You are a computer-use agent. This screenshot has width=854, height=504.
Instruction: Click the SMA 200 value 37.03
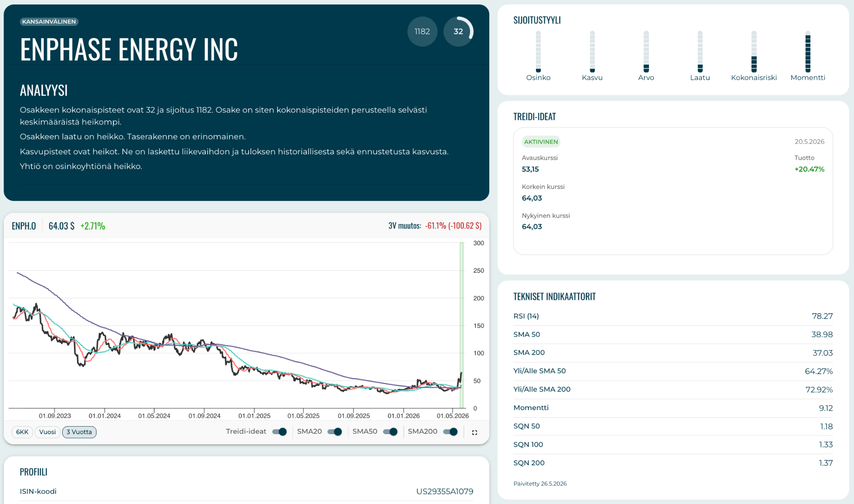click(823, 353)
